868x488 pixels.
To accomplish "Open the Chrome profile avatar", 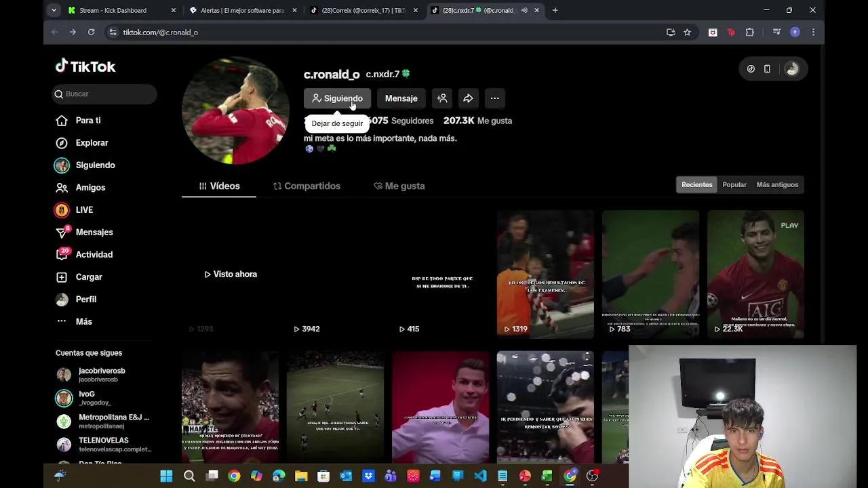I will [x=795, y=33].
